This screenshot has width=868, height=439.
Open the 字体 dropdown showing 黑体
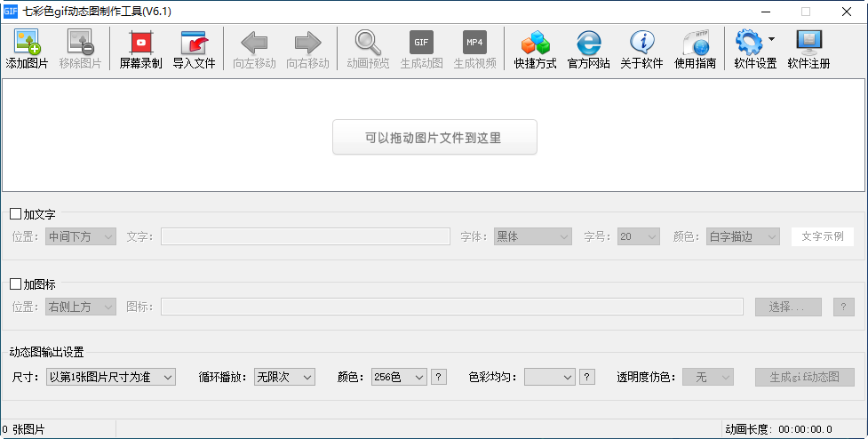[x=532, y=236]
